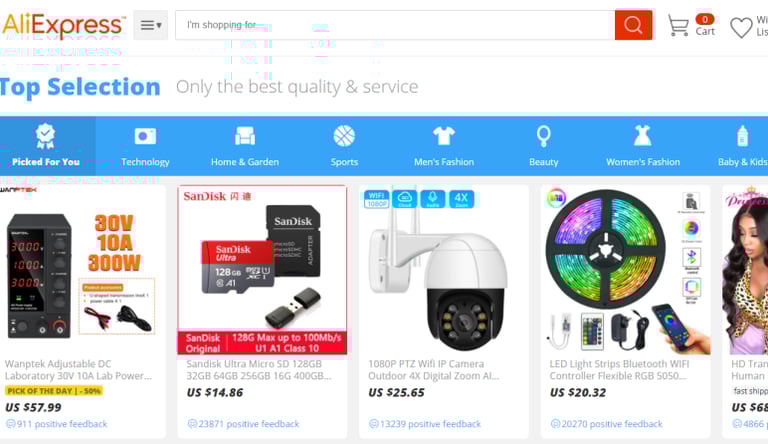Select the Home & Garden sofa icon
This screenshot has height=444, width=768.
click(x=245, y=136)
